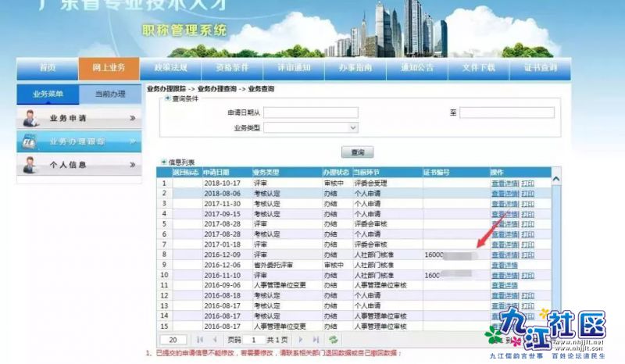Click the 业务申请 person icon
Image resolution: width=625 pixels, height=364 pixels.
pos(30,119)
